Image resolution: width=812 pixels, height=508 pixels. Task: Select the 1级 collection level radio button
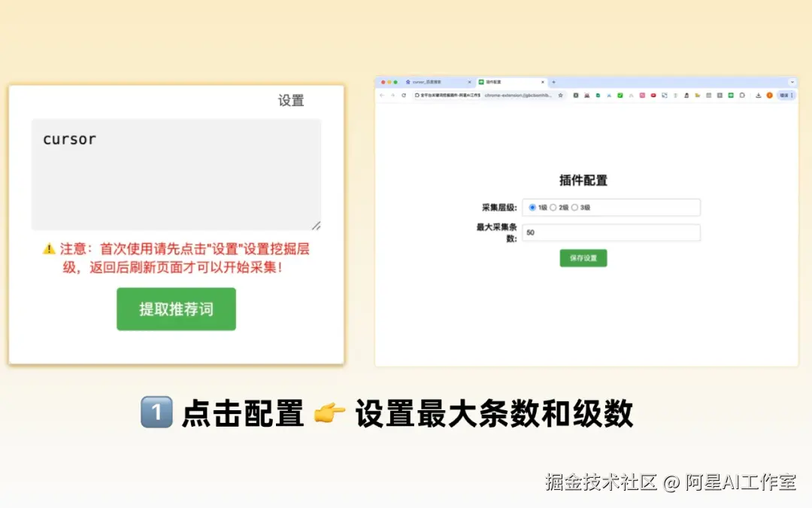(532, 207)
